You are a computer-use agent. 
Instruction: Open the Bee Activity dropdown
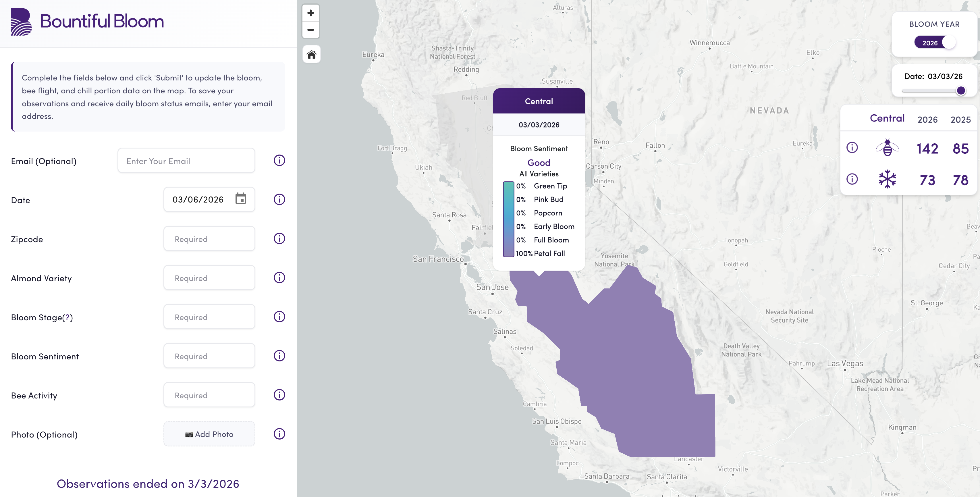[209, 395]
